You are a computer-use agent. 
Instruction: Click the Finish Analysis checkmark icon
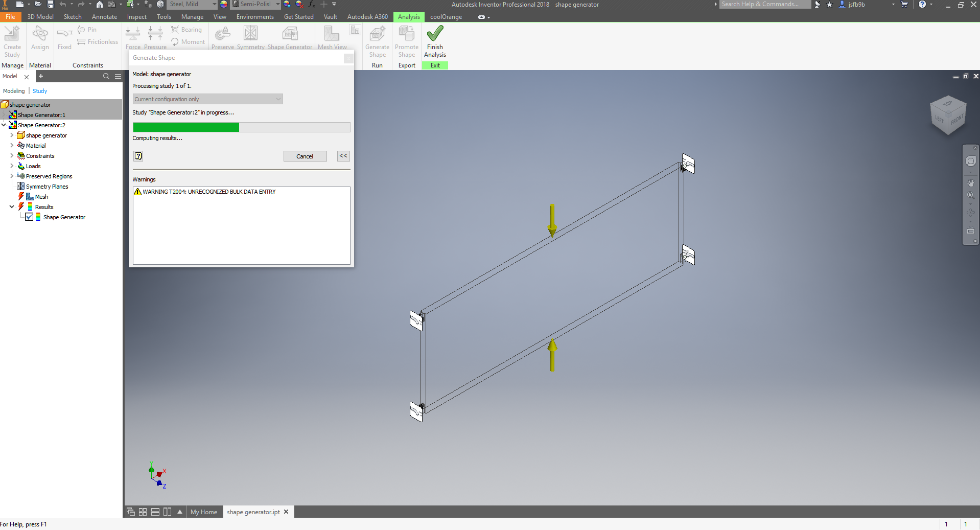click(x=435, y=34)
